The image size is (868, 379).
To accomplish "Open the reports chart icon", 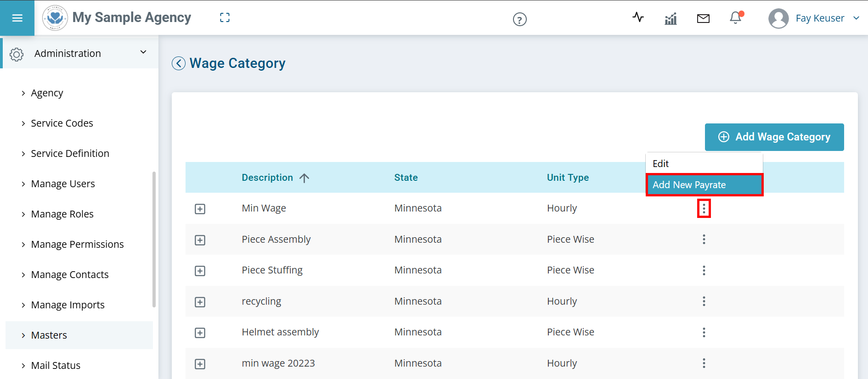I will point(671,18).
